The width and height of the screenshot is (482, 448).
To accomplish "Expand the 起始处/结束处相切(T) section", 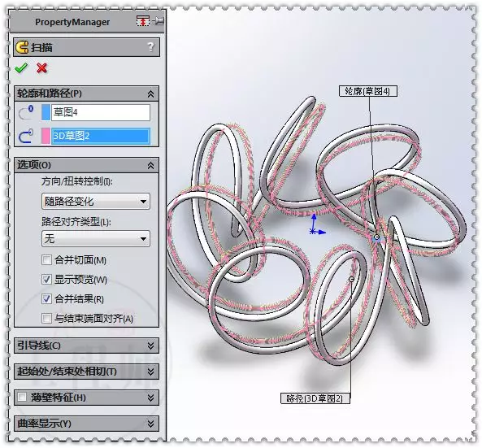I will coord(86,372).
